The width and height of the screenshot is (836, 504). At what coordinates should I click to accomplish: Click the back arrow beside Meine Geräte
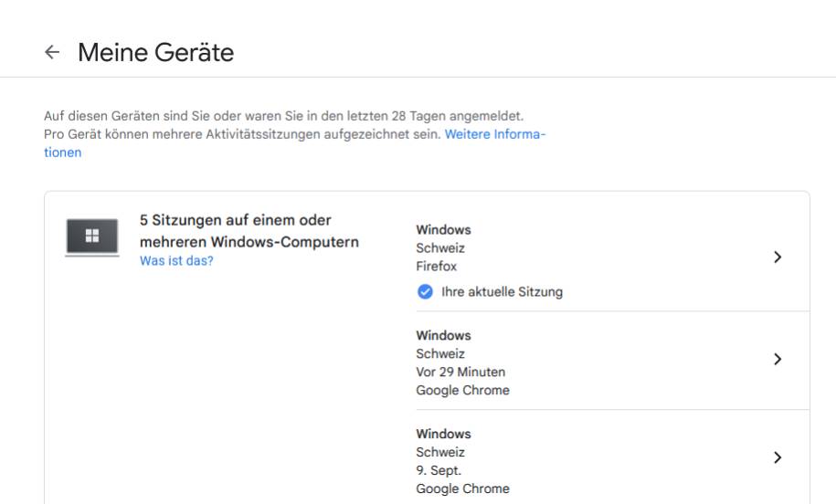click(x=51, y=53)
